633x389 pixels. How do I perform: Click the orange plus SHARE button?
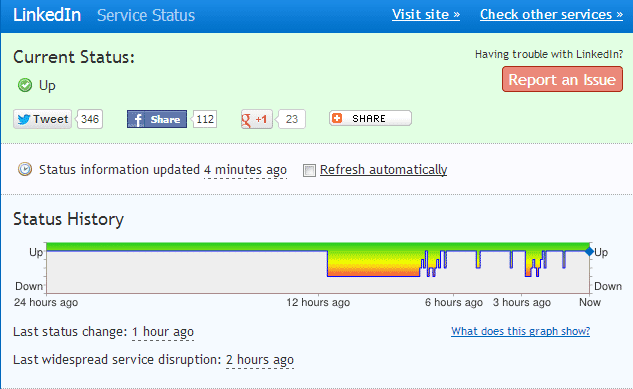click(x=370, y=118)
